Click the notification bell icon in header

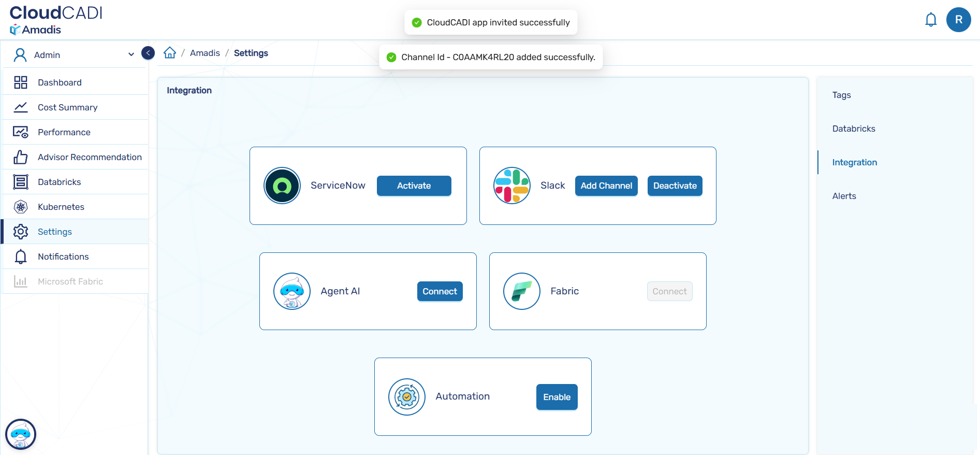coord(930,20)
